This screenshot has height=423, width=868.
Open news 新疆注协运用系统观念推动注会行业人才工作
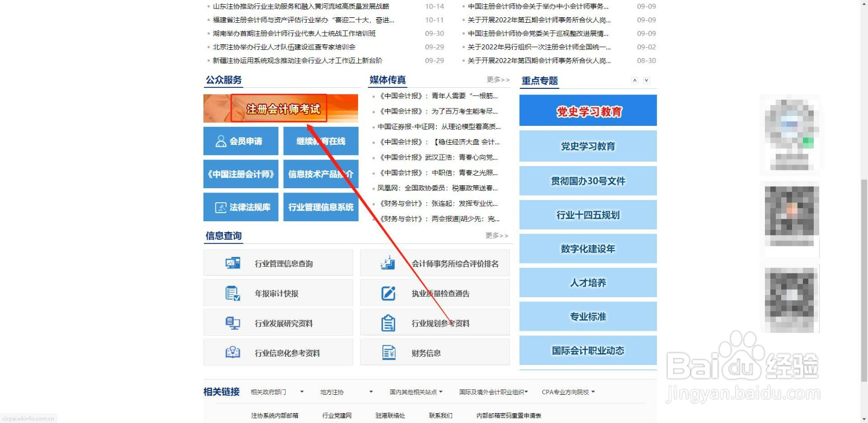pyautogui.click(x=297, y=61)
